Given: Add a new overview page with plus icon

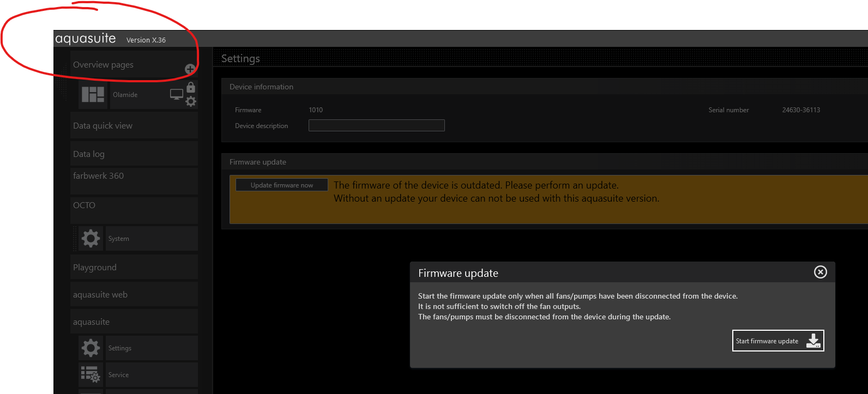Looking at the screenshot, I should coord(190,69).
